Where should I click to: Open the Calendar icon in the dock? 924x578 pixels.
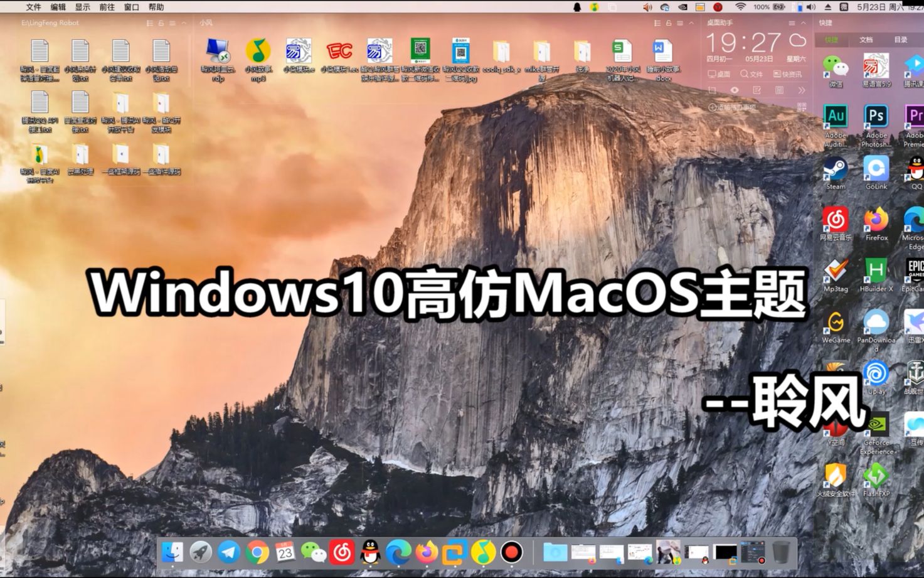(285, 552)
